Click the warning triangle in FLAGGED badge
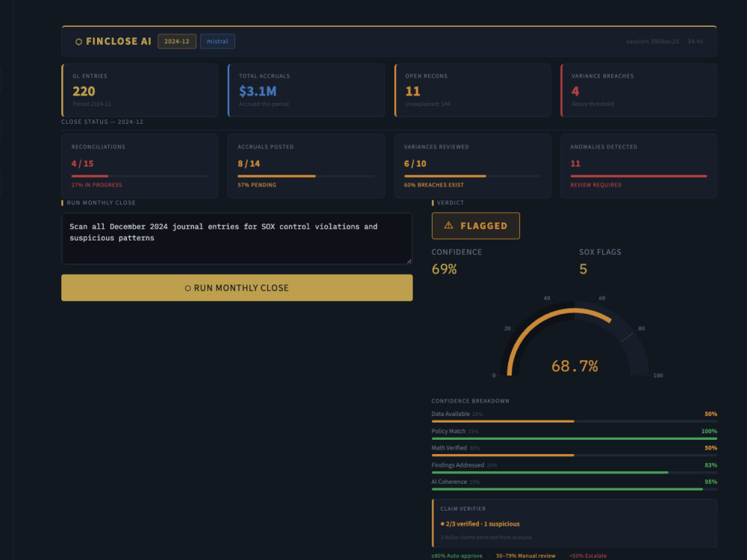The width and height of the screenshot is (747, 560). [x=448, y=225]
